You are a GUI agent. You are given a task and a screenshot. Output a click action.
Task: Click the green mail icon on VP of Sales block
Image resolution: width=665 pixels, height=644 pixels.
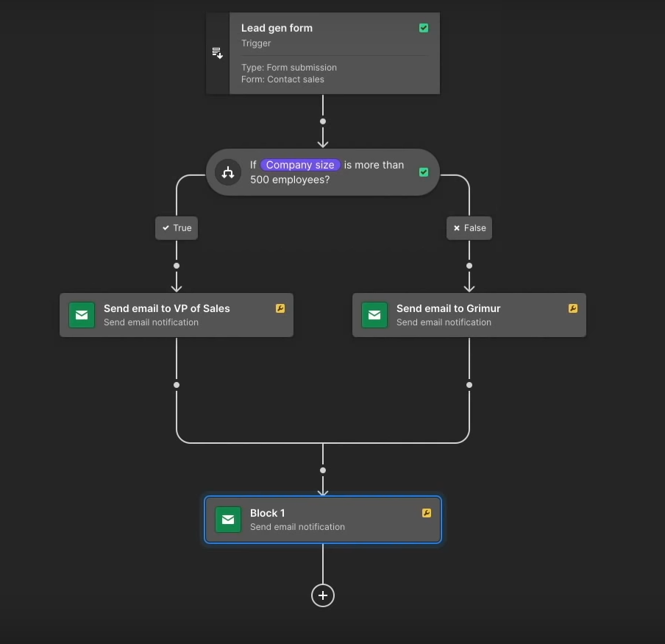coord(82,315)
